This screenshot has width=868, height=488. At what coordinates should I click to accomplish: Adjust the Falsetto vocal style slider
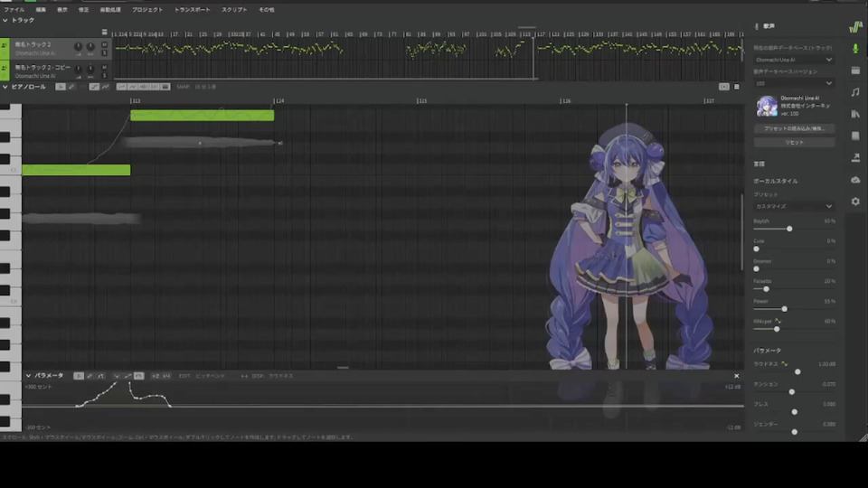[x=766, y=289]
